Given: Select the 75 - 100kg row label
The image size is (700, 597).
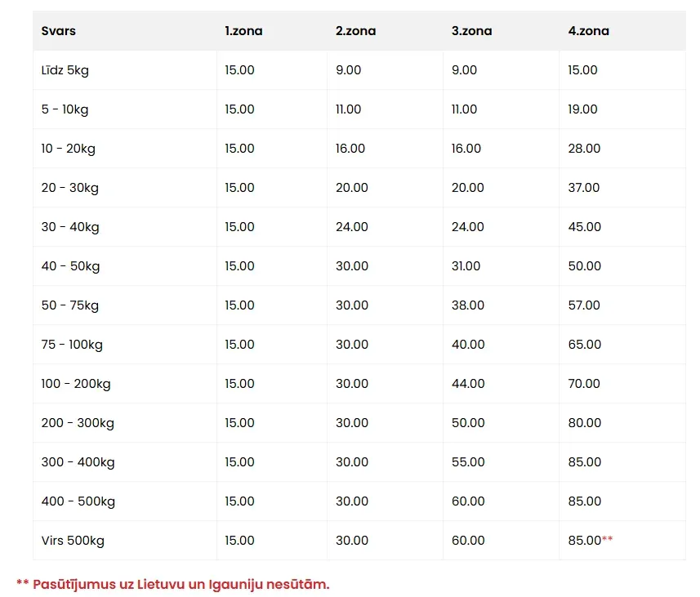Looking at the screenshot, I should pos(72,345).
